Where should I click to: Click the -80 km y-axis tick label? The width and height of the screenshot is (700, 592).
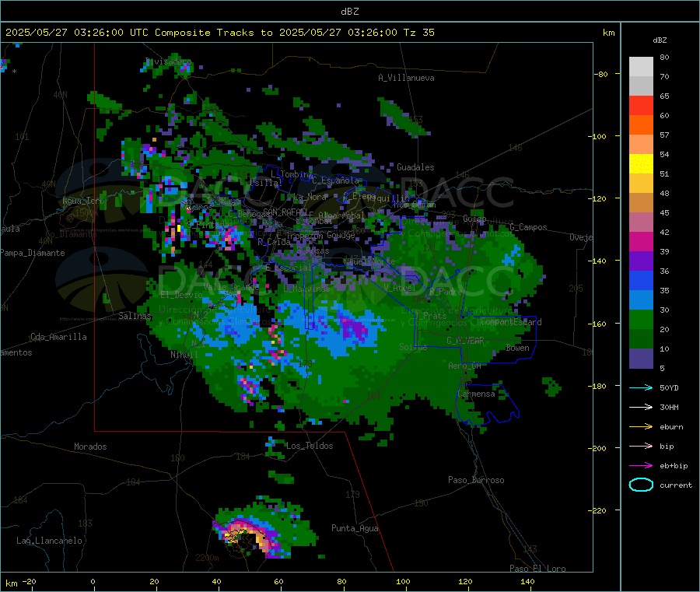[x=601, y=74]
